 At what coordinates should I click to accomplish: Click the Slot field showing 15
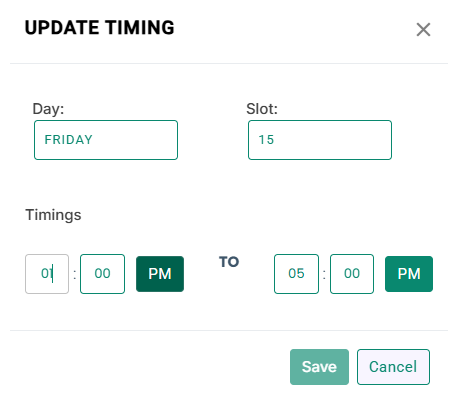pyautogui.click(x=320, y=140)
